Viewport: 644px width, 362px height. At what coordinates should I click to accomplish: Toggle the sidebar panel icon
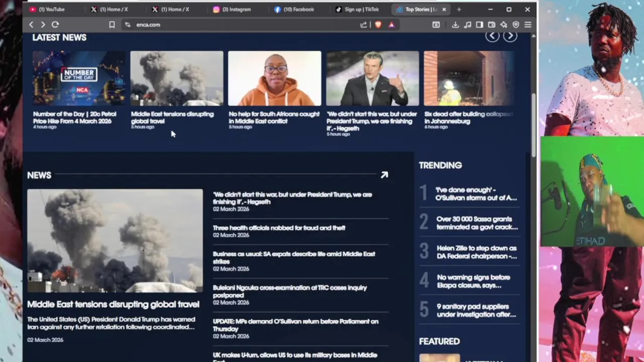[x=479, y=25]
